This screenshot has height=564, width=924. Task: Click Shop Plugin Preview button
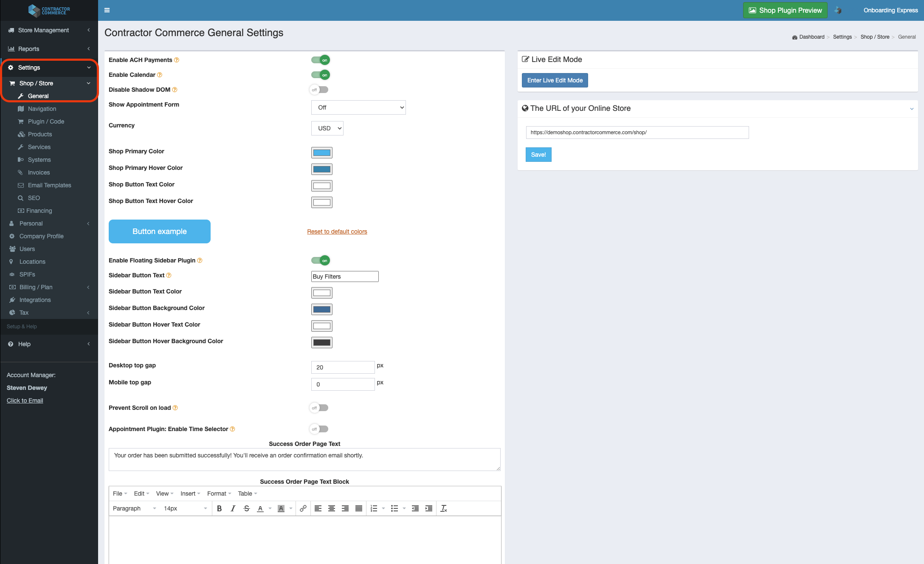pyautogui.click(x=785, y=10)
